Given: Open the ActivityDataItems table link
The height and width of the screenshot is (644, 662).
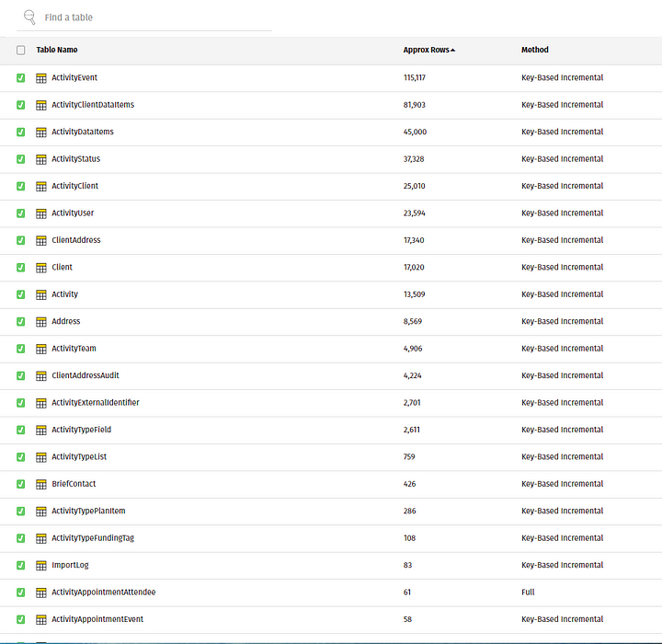Looking at the screenshot, I should pos(83,132).
